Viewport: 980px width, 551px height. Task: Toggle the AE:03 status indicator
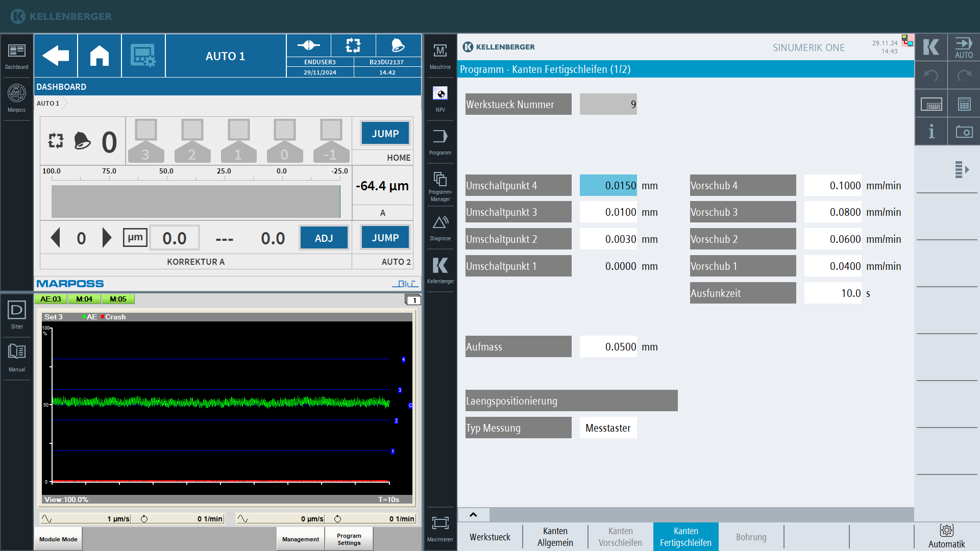point(51,299)
